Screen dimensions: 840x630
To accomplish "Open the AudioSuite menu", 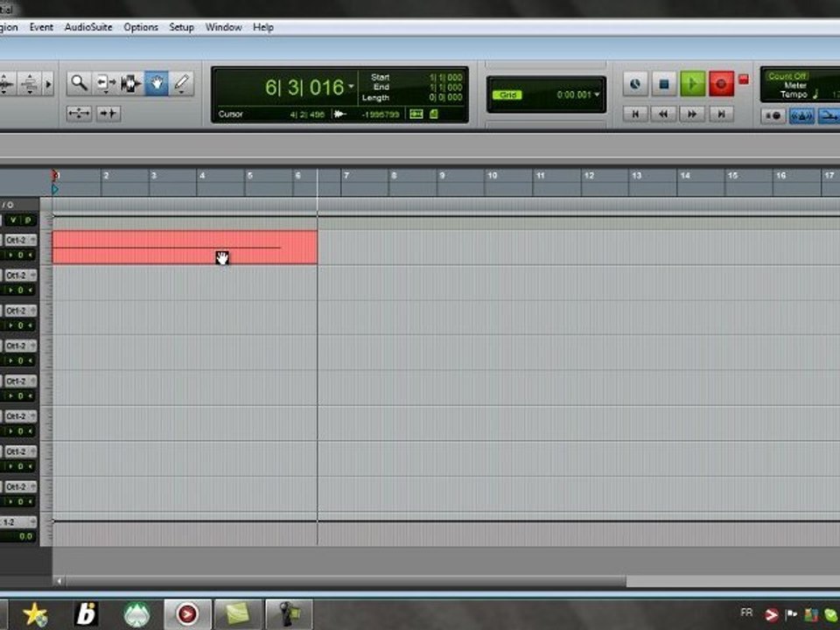I will point(88,27).
